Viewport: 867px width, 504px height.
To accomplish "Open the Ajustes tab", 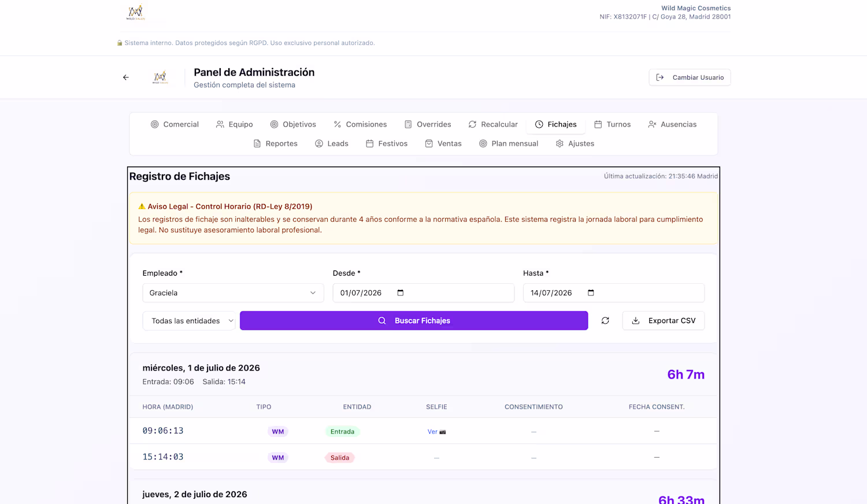I will click(575, 143).
